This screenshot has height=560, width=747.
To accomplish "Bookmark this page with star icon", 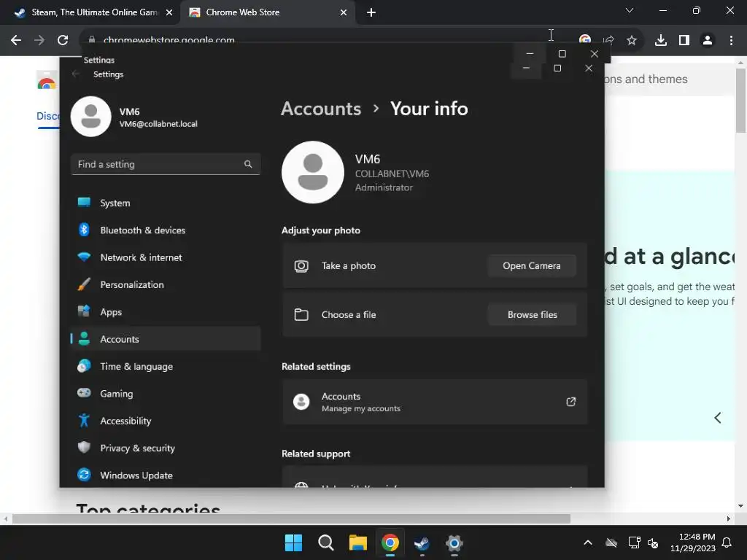I will 632,40.
